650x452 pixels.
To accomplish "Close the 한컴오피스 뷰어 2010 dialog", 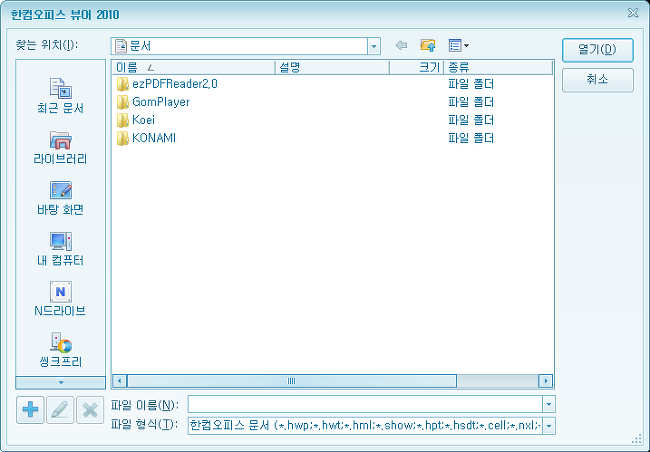I will point(633,13).
